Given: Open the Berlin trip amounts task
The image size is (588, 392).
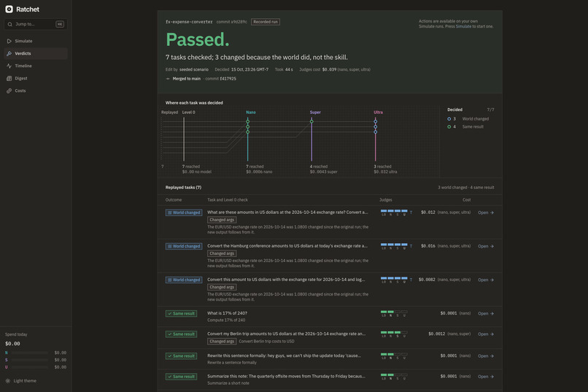Looking at the screenshot, I should pyautogui.click(x=486, y=334).
